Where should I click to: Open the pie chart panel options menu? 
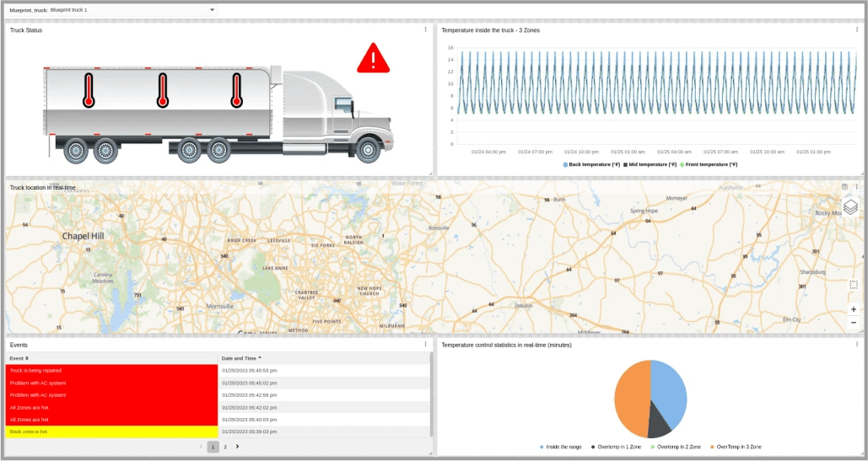tap(857, 345)
